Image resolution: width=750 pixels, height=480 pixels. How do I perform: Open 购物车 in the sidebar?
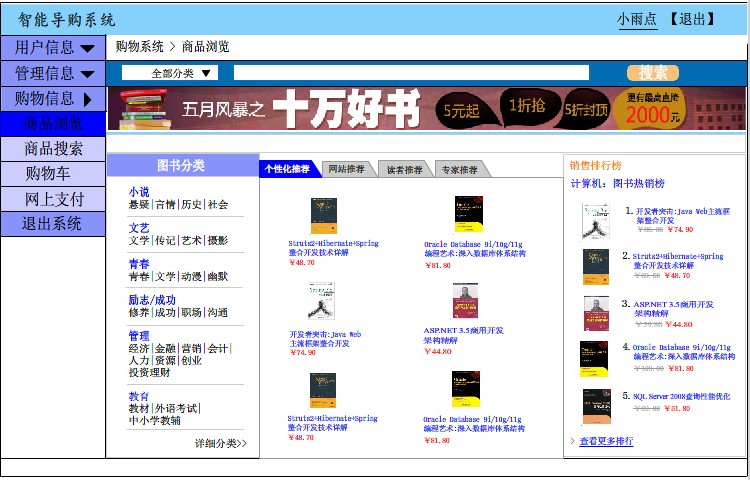click(x=53, y=174)
